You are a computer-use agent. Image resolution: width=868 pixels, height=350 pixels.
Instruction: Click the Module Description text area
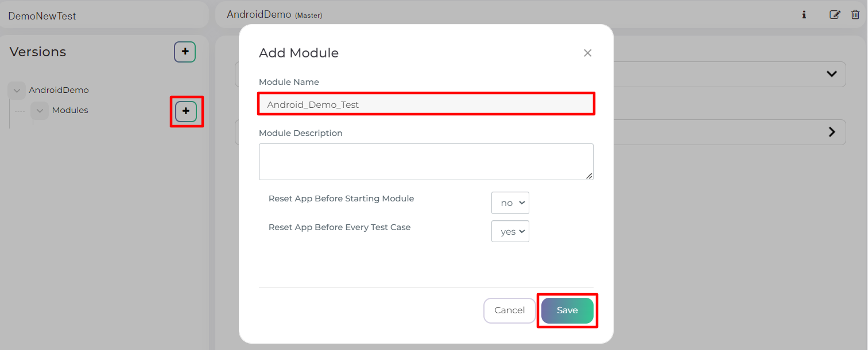pos(426,162)
